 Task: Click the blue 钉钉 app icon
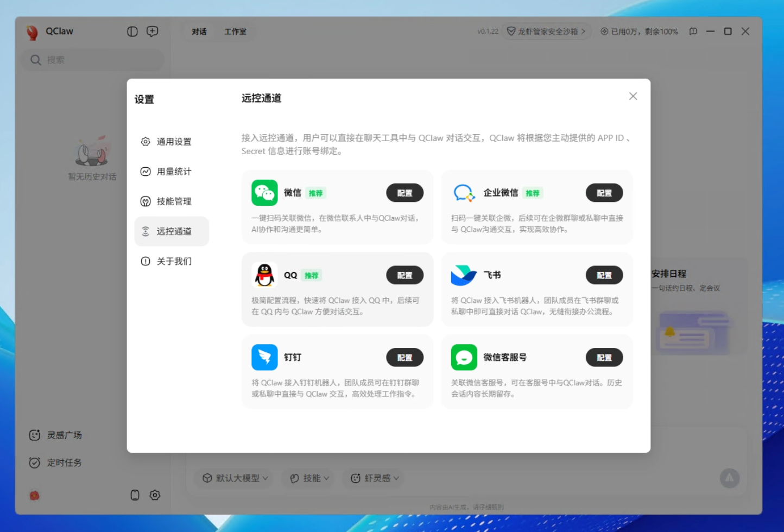(264, 357)
